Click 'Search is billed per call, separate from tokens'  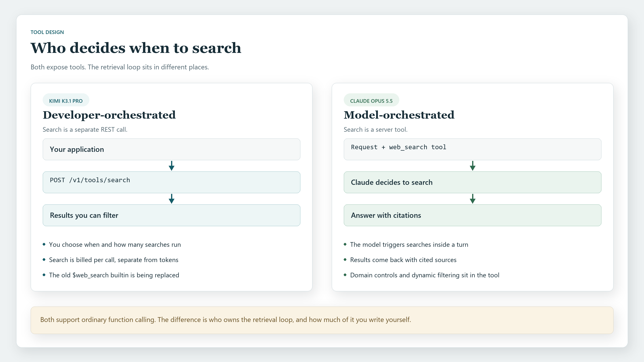pos(114,260)
